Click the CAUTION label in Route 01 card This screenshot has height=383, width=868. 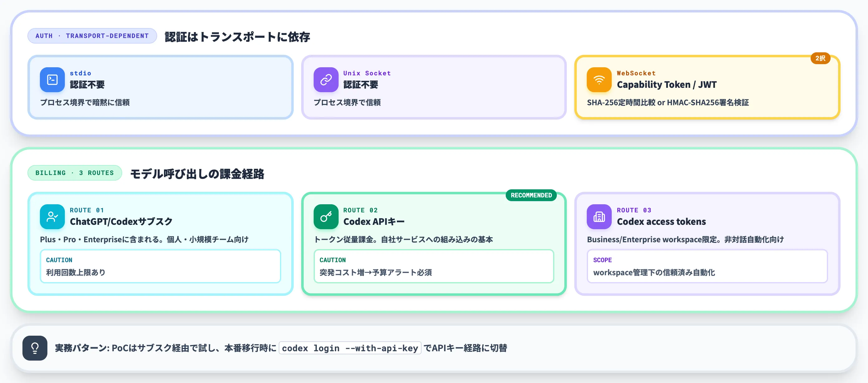point(59,260)
